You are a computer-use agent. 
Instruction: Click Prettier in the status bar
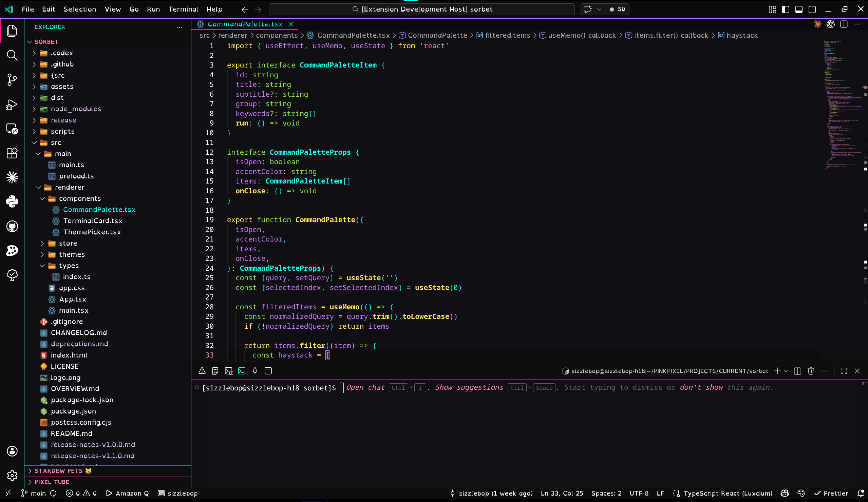[x=831, y=493]
